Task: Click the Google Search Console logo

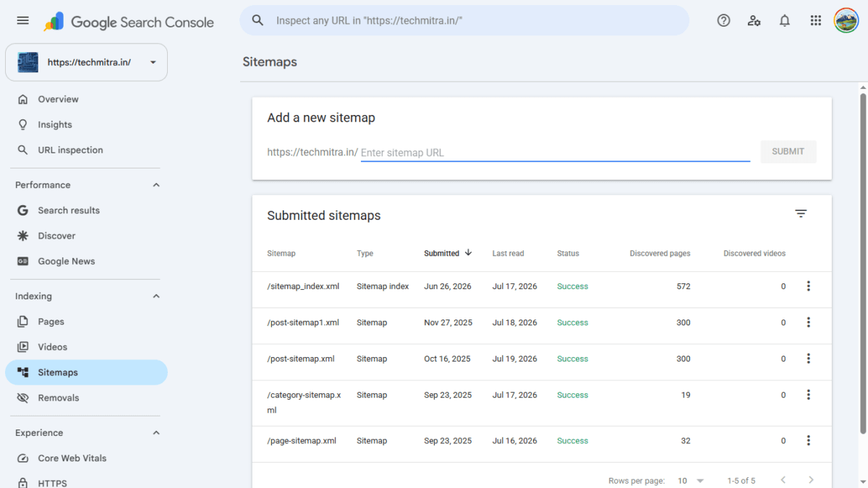Action: point(129,22)
